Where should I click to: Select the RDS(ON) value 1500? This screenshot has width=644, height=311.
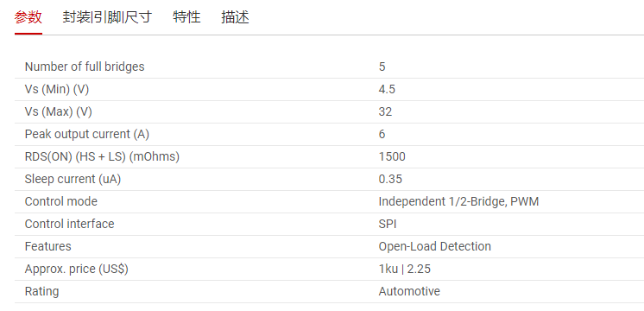point(392,156)
